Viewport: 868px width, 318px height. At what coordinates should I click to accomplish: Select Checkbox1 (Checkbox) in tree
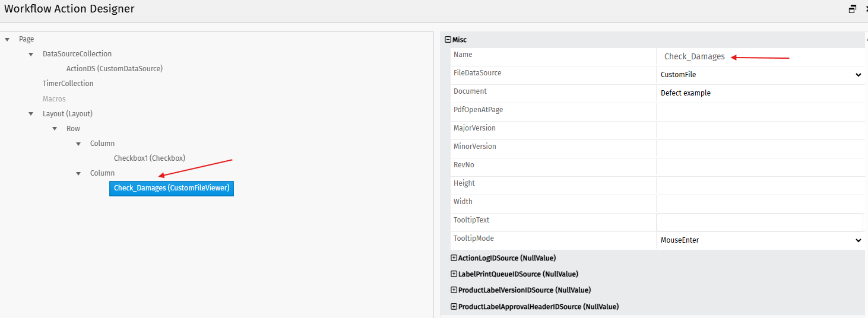tap(150, 158)
